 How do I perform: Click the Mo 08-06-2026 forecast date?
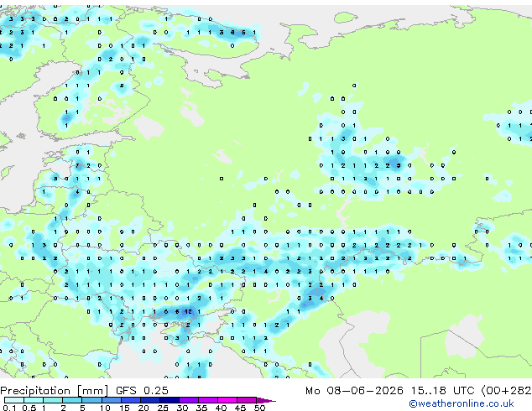tap(354, 391)
